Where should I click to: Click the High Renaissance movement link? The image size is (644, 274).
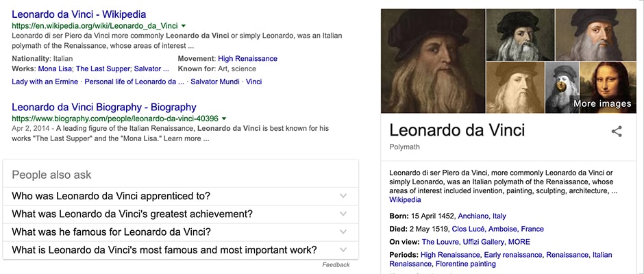point(247,59)
